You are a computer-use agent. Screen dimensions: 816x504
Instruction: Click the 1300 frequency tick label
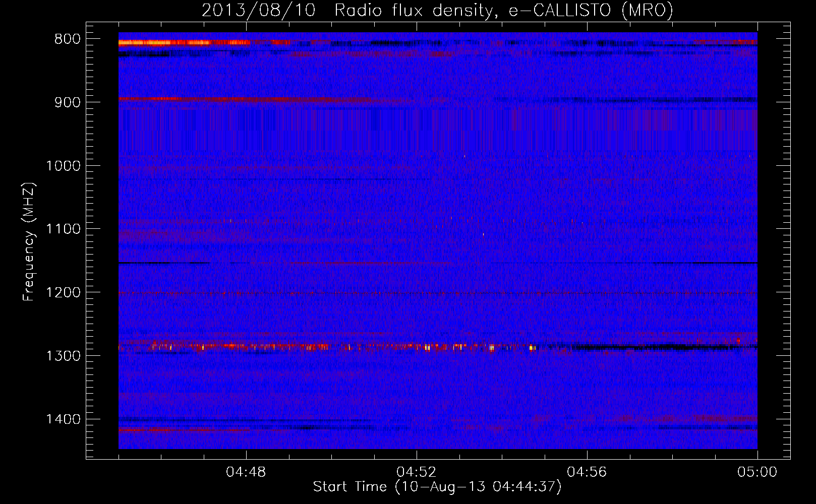(x=63, y=356)
